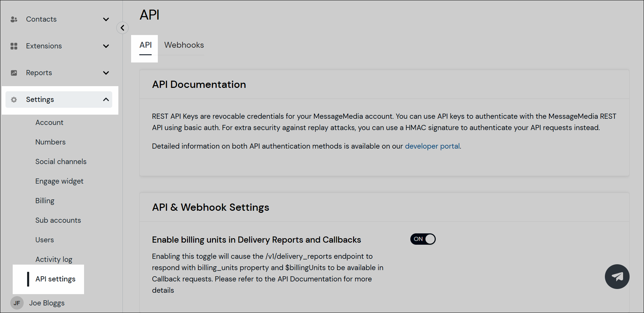Click the Contacts people icon
The image size is (644, 313).
tap(14, 19)
